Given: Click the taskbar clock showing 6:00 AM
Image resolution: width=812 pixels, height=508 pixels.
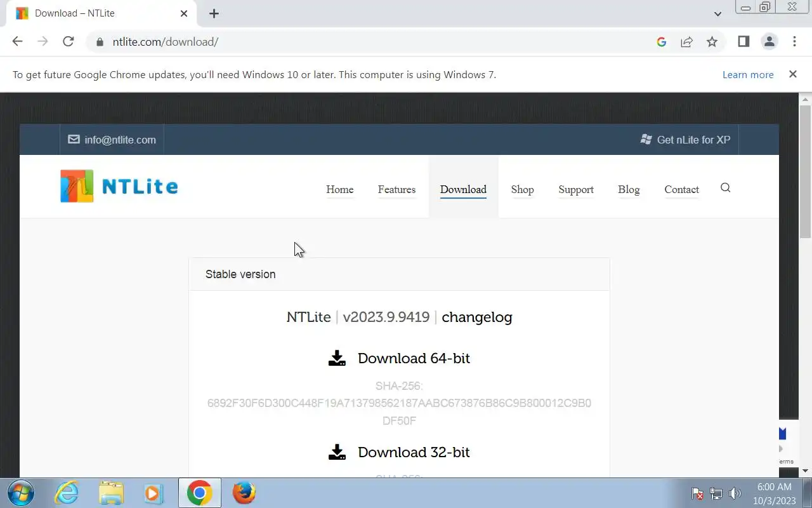Looking at the screenshot, I should tap(774, 493).
